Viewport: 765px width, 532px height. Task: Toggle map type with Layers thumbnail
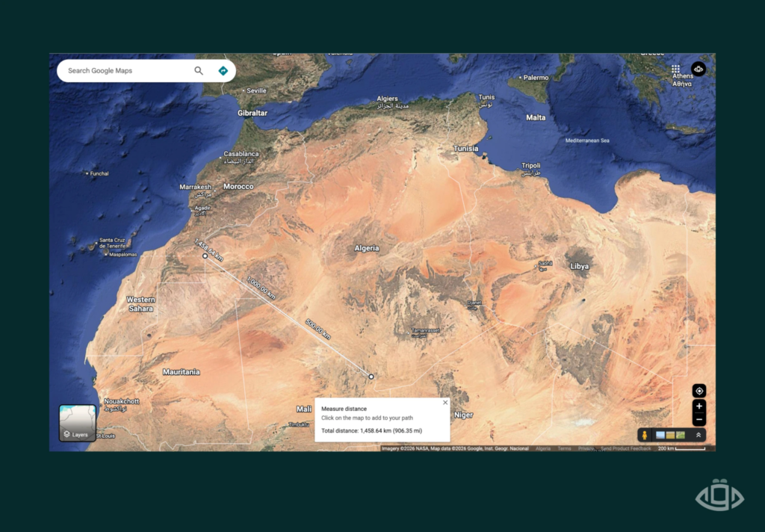coord(78,423)
